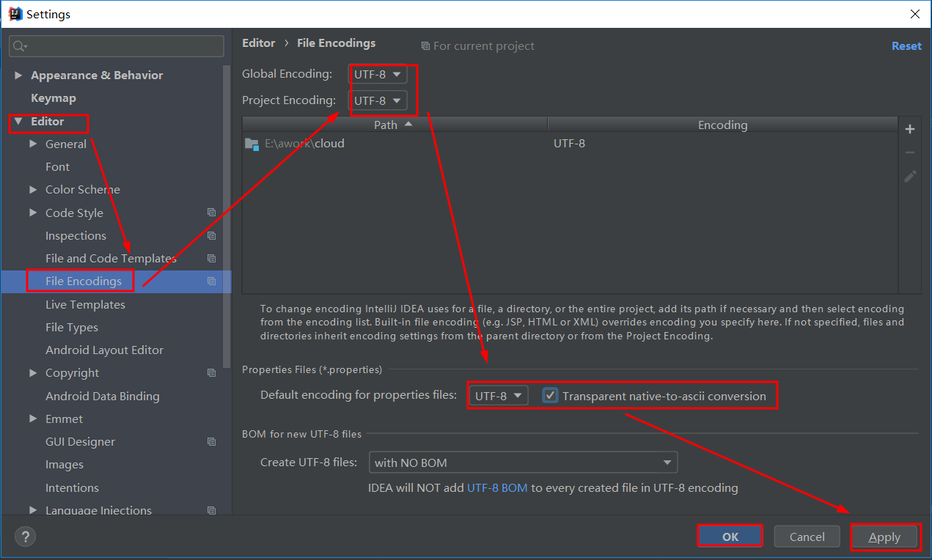Select Inspections settings item

76,235
